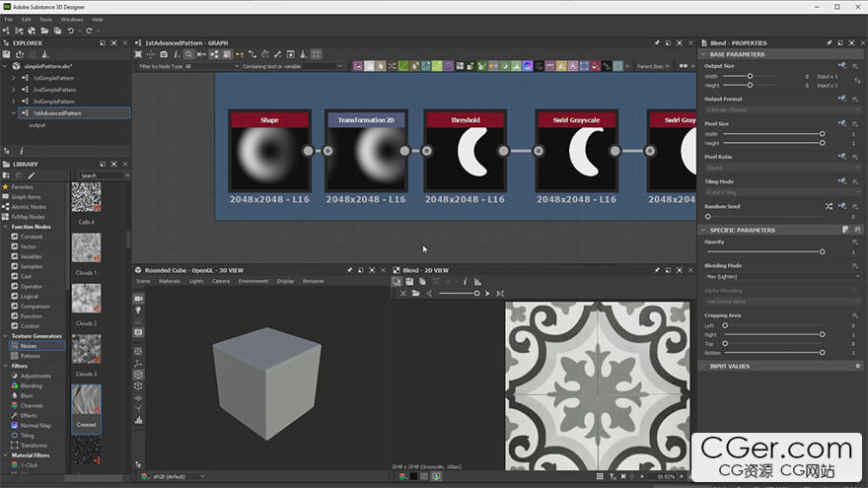Select the Patterns library category
The width and height of the screenshot is (868, 488).
click(x=30, y=356)
